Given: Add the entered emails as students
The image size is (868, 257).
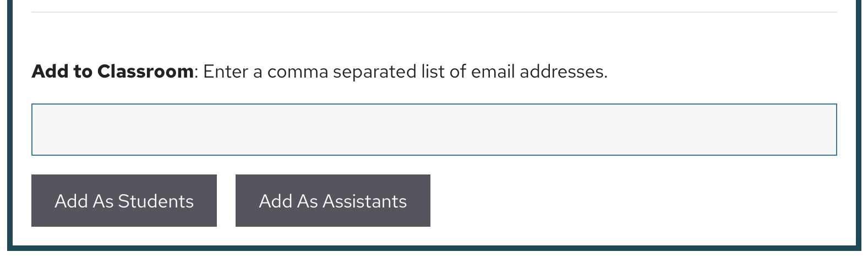Looking at the screenshot, I should [x=124, y=201].
